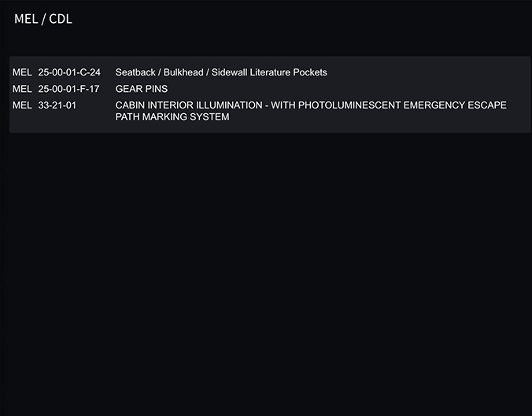Open the GEAR PINS entry

point(142,89)
